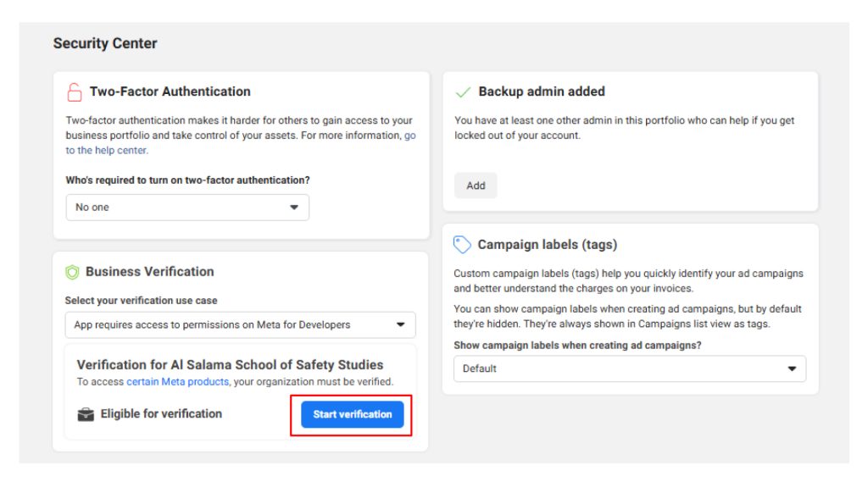
Task: Open the 'Default' campaign labels dropdown
Action: click(x=630, y=368)
